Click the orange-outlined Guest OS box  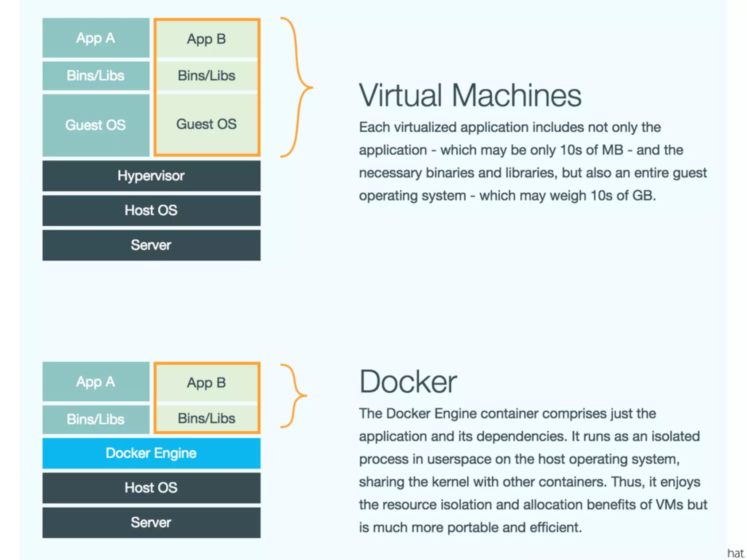click(x=206, y=124)
